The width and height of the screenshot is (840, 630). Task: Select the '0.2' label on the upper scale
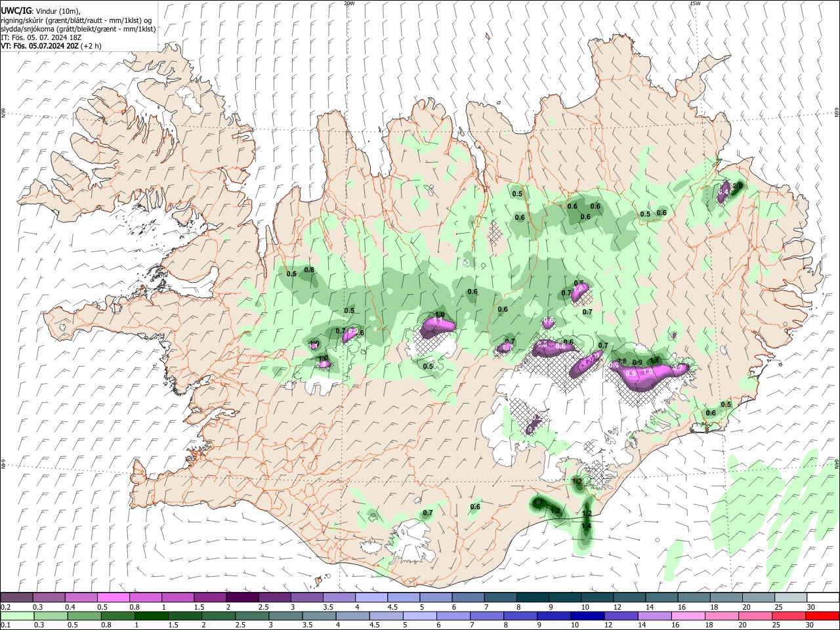[5, 607]
